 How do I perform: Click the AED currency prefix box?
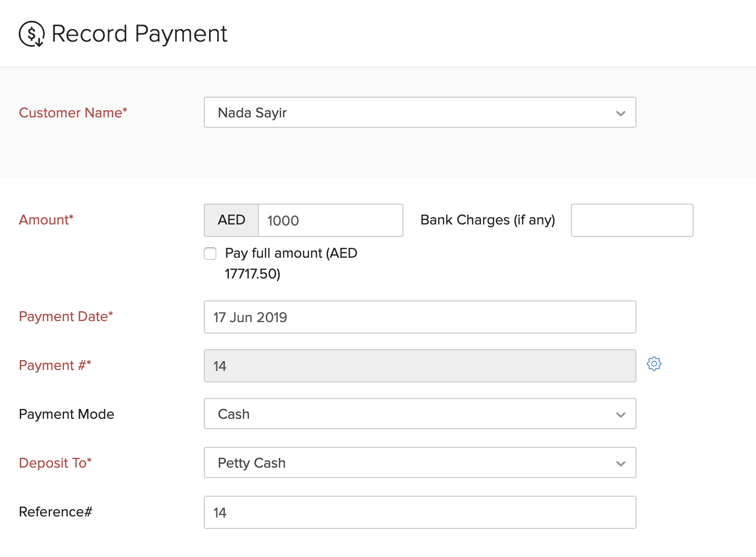pos(231,220)
